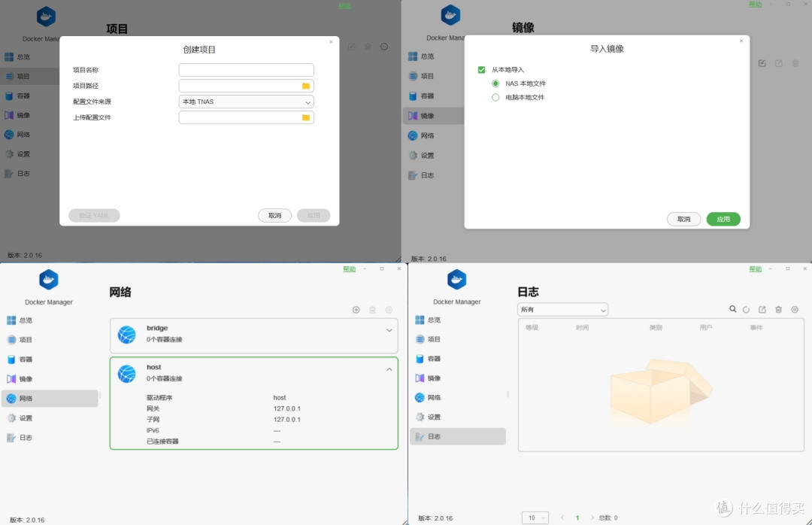Browse folder icon in the 上传配置文件 field
Viewport: 812px width, 525px height.
click(306, 117)
